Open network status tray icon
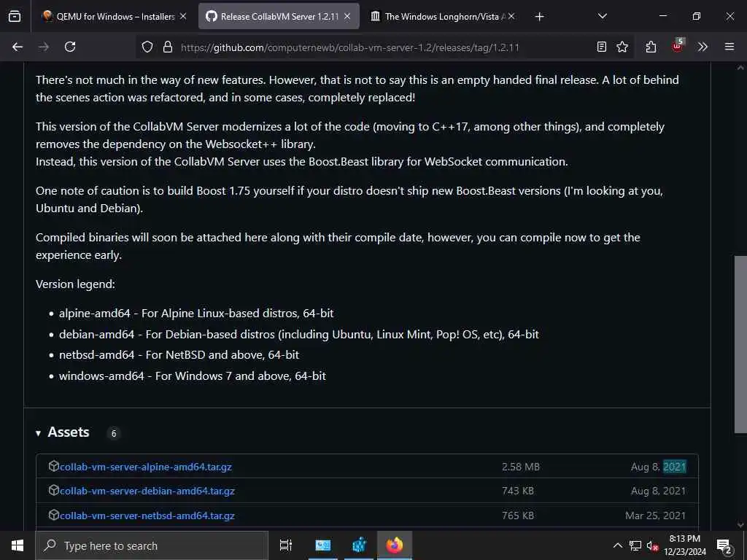The height and width of the screenshot is (560, 747). (635, 545)
